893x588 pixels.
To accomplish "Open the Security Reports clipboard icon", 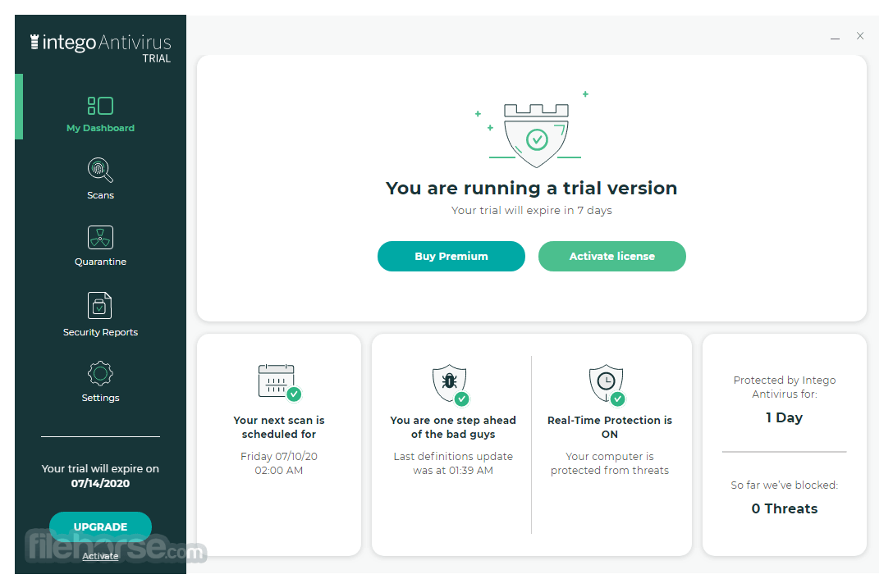I will point(99,306).
